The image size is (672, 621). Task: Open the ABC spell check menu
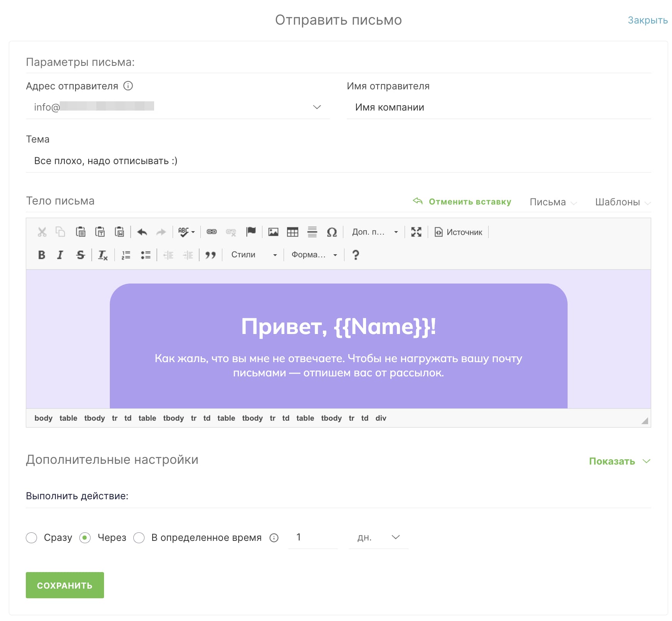click(x=186, y=232)
